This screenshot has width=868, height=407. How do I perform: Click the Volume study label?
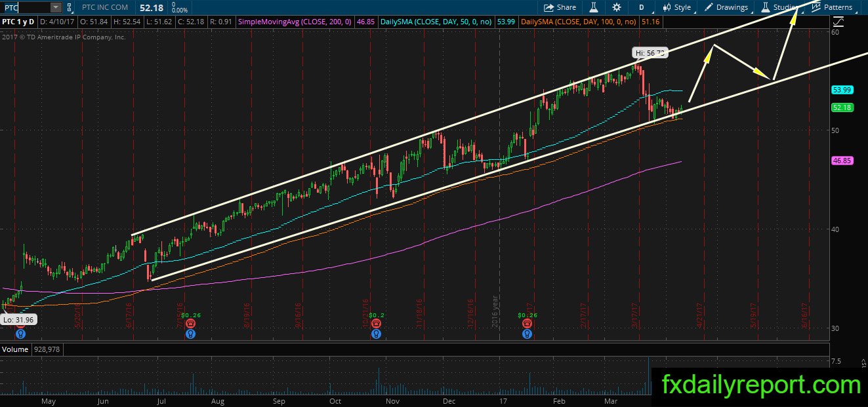[x=14, y=349]
